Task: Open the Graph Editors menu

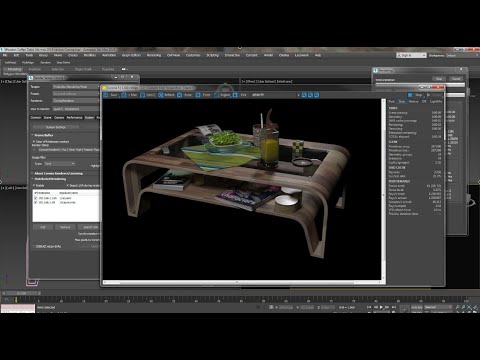Action: 131,55
